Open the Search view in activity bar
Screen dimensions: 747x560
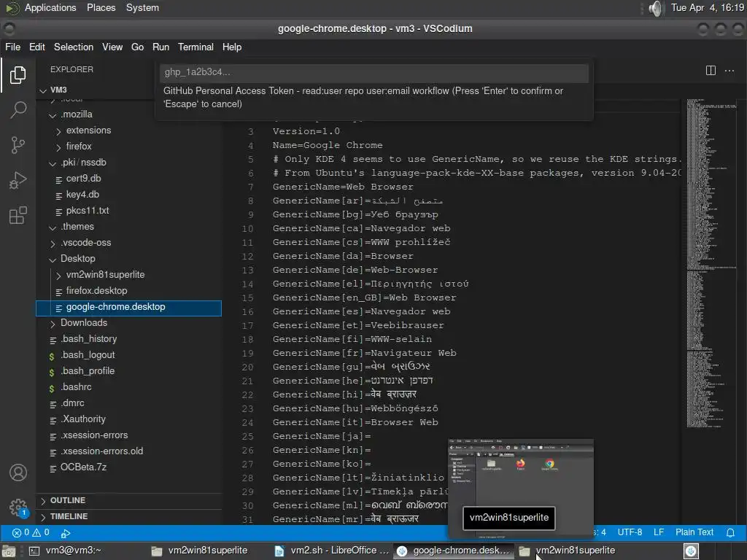18,110
